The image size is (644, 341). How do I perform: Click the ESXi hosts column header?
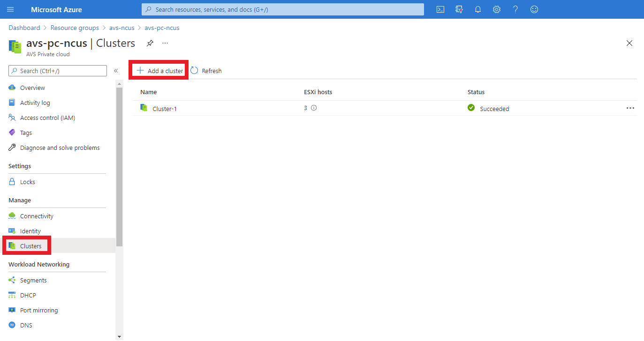(x=318, y=92)
